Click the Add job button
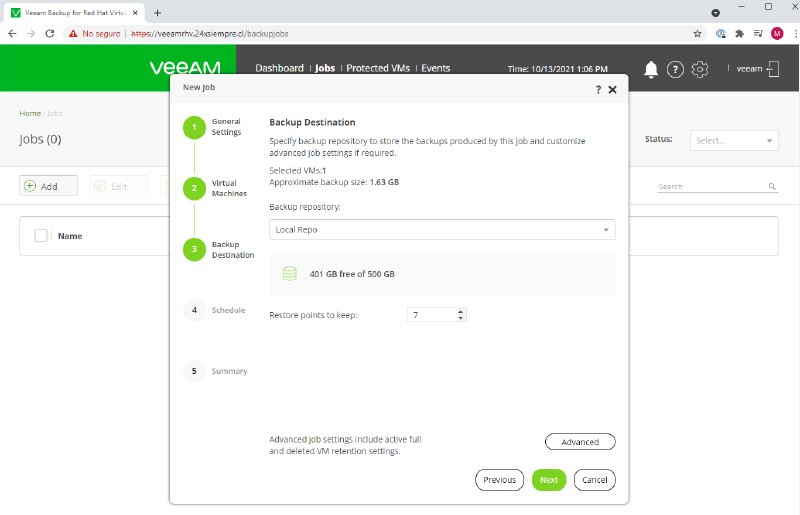This screenshot has width=800, height=515. pos(48,186)
